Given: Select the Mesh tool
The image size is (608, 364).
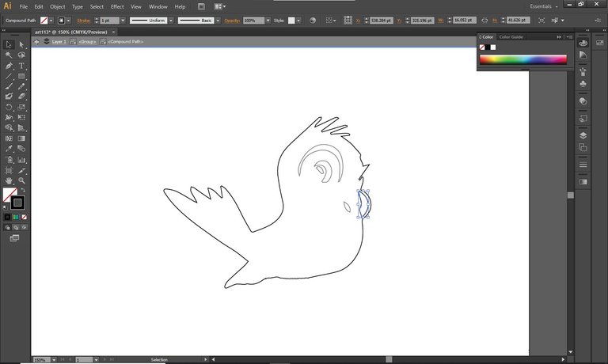Looking at the screenshot, I should pos(9,138).
